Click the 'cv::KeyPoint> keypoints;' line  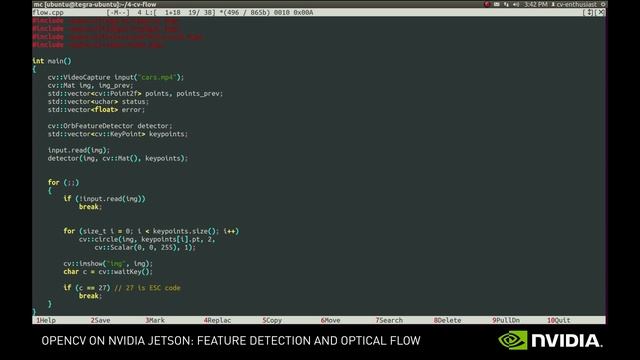(118, 134)
